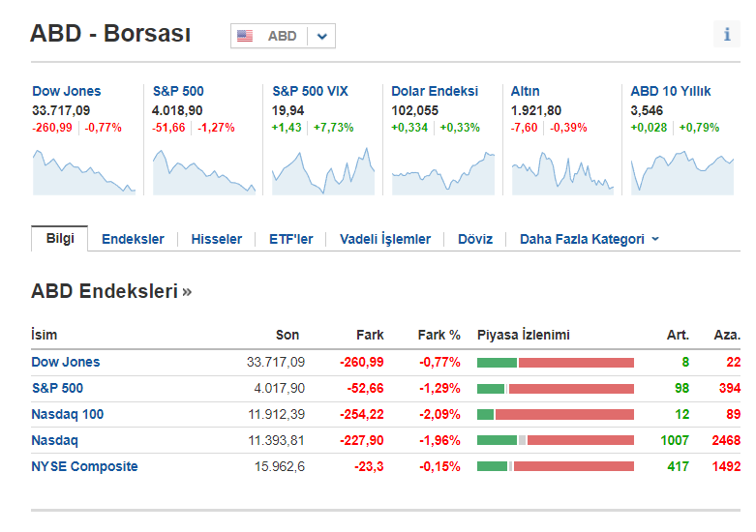Click the US flag icon
This screenshot has height=532, width=756.
click(245, 36)
